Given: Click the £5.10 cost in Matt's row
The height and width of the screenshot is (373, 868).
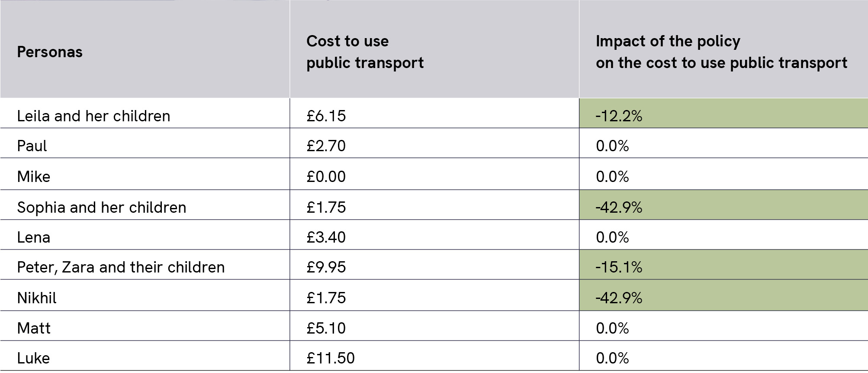Looking at the screenshot, I should click(x=326, y=328).
